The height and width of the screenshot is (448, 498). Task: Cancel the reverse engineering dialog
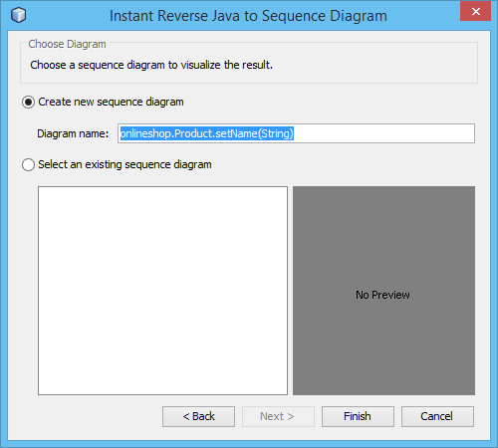[437, 416]
